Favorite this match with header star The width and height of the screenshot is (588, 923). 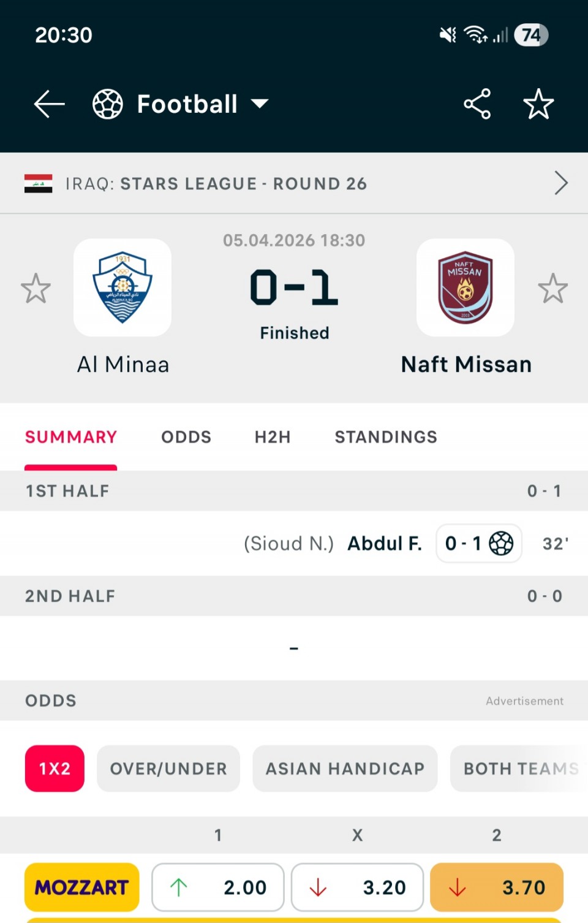click(x=538, y=104)
